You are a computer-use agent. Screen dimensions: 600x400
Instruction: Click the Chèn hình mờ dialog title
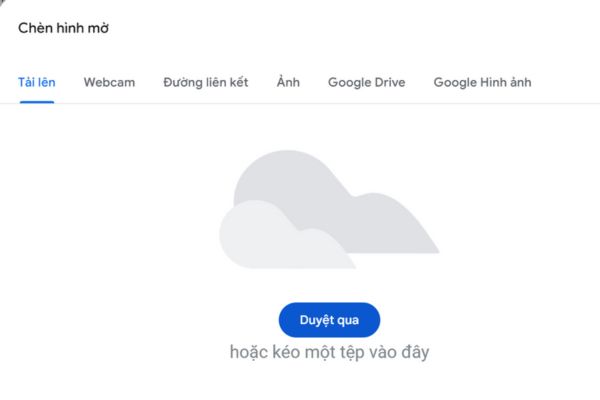point(64,28)
